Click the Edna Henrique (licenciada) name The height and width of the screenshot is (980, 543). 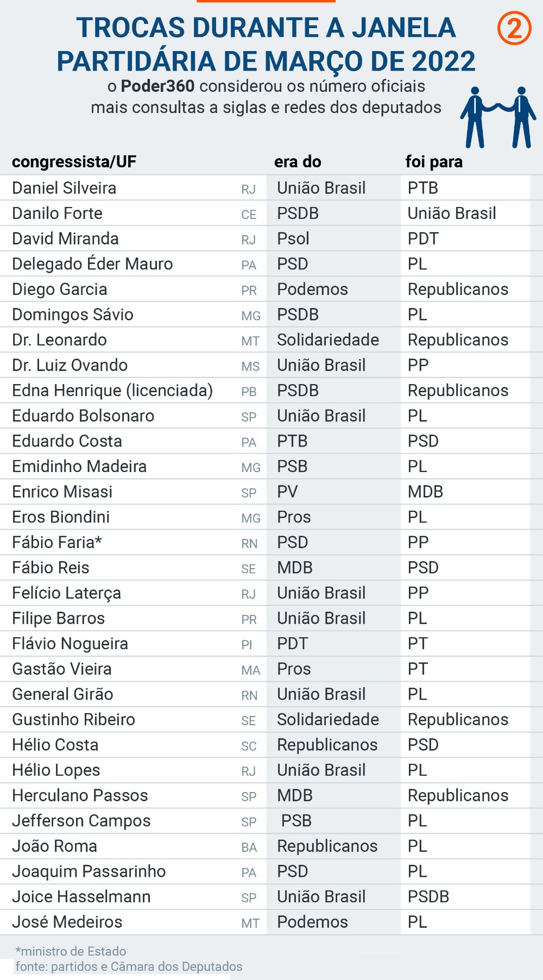(112, 391)
